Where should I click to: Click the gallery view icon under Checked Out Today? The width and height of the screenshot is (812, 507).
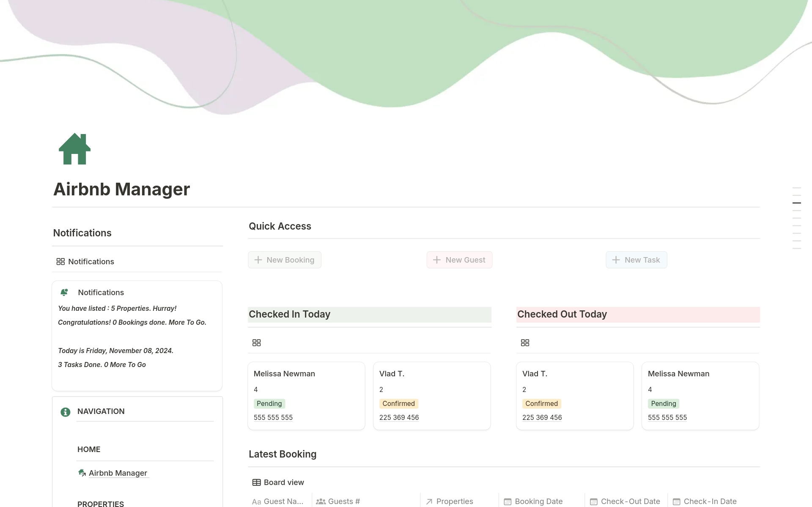(x=525, y=343)
